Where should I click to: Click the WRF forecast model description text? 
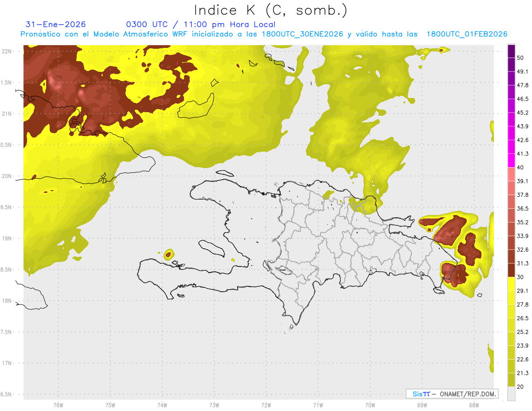pyautogui.click(x=264, y=34)
